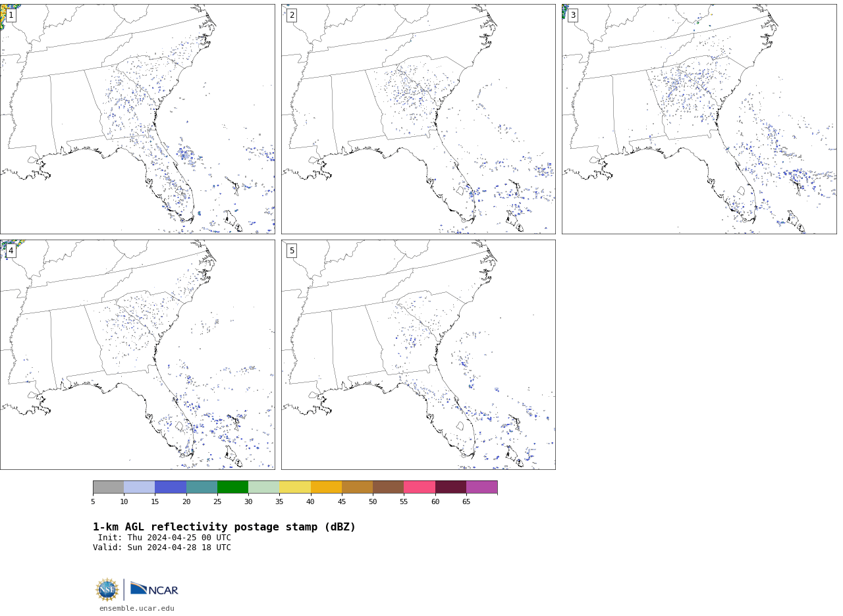This screenshot has width=843, height=616.
Task: Click the colorbar tick label 10
Action: tap(124, 502)
